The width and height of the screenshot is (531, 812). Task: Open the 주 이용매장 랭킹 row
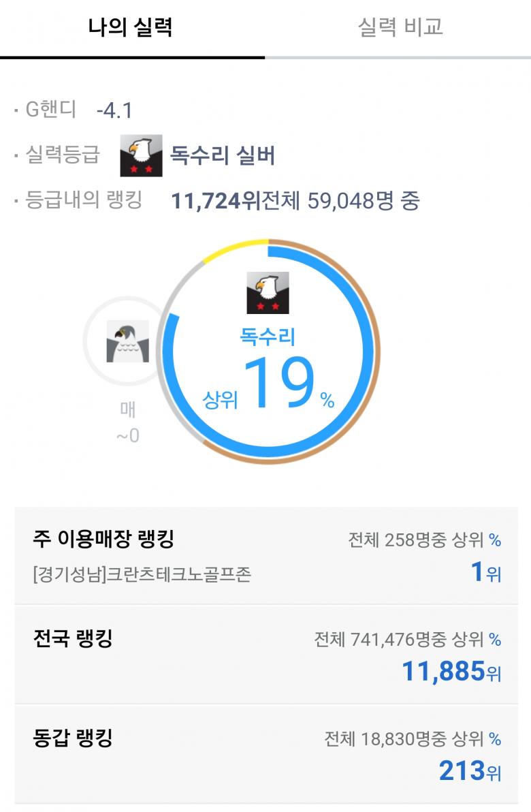point(265,555)
